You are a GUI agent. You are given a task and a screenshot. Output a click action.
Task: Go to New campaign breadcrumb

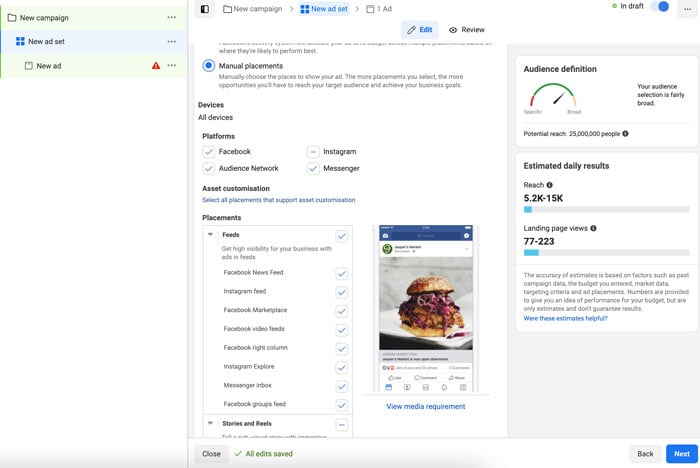pyautogui.click(x=253, y=9)
